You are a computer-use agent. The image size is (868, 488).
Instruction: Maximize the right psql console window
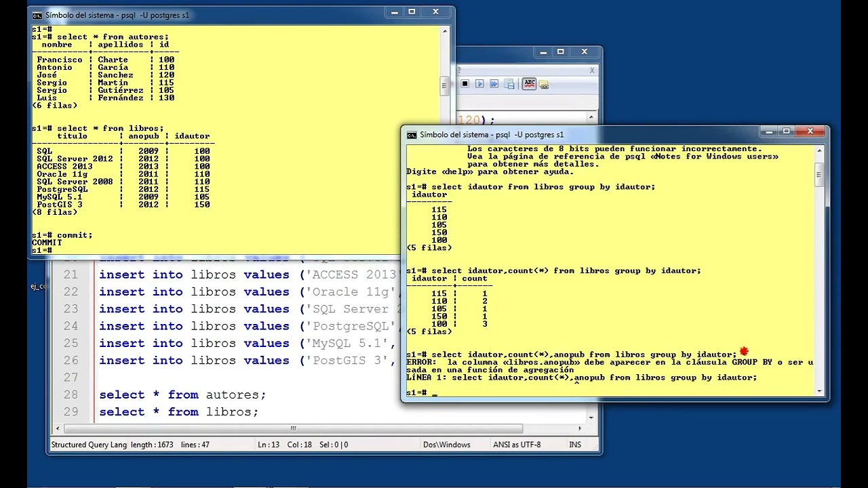point(786,131)
